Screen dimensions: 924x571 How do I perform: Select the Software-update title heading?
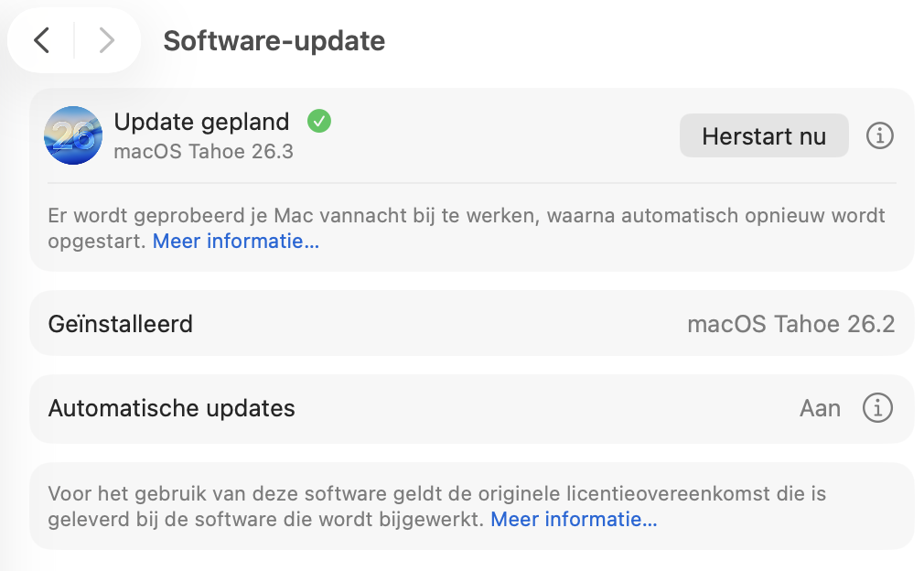(274, 40)
